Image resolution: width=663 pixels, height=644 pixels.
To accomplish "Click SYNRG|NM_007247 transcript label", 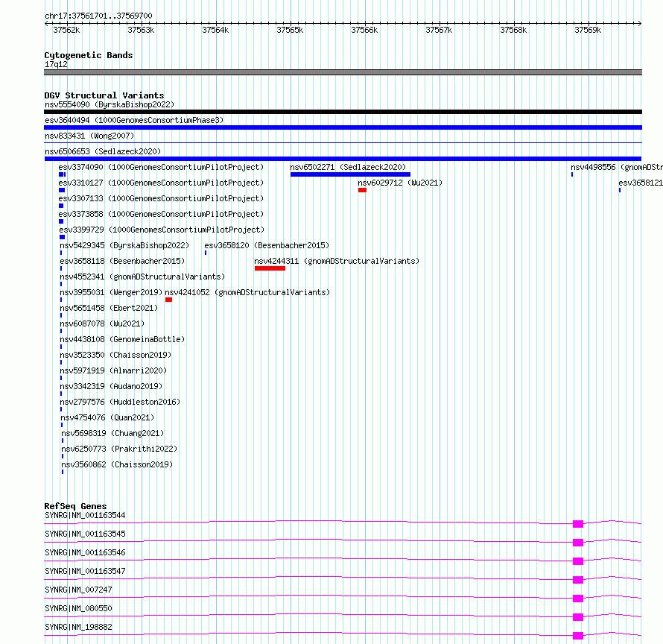I will [78, 590].
